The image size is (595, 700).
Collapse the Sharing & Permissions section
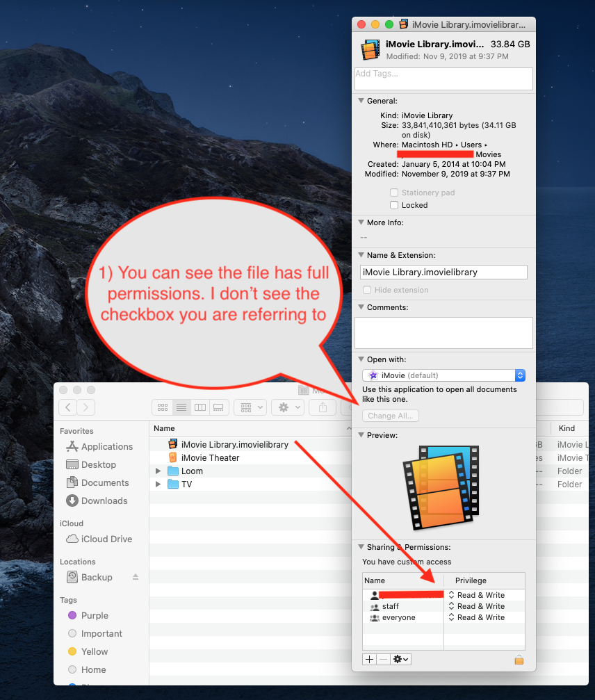pyautogui.click(x=361, y=547)
